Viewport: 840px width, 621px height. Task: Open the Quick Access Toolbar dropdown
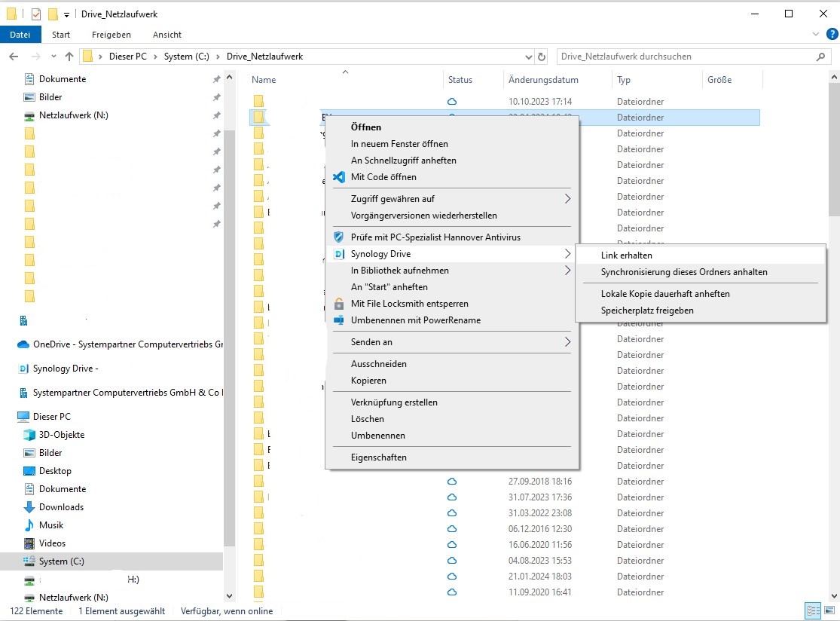pyautogui.click(x=67, y=13)
